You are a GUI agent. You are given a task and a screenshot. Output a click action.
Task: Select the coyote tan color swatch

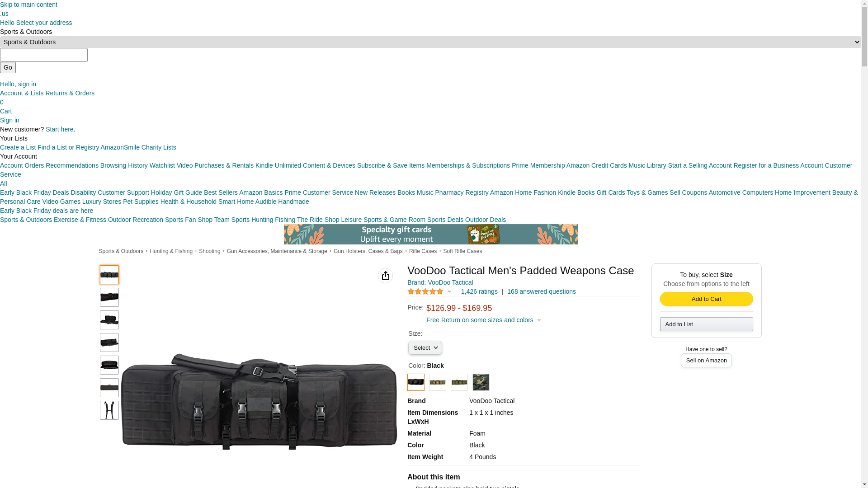pos(438,382)
